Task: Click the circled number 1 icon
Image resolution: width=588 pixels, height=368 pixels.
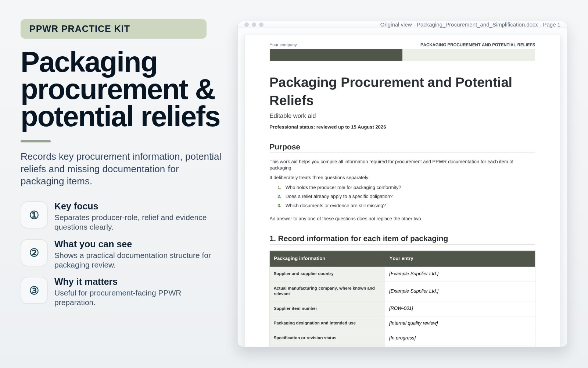Action: point(34,215)
